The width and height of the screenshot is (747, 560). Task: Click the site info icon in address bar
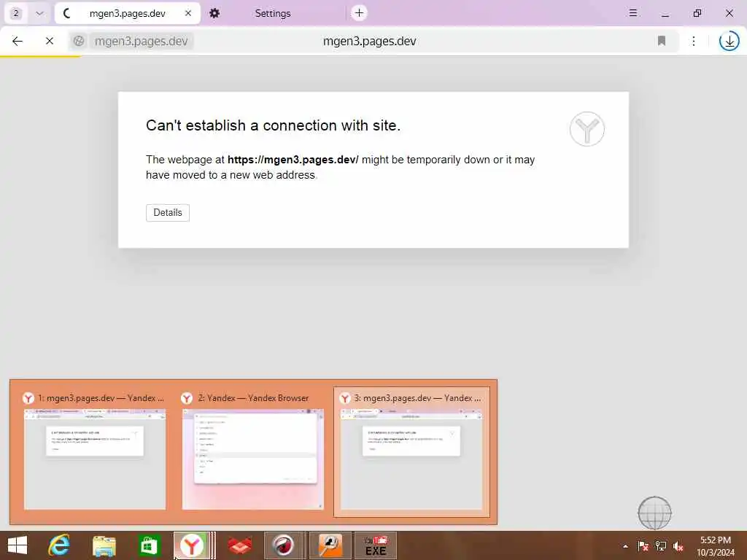[x=79, y=42]
